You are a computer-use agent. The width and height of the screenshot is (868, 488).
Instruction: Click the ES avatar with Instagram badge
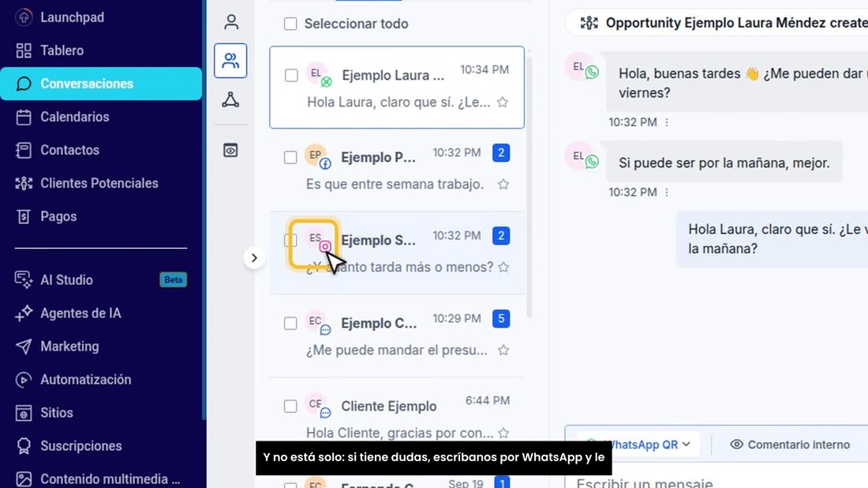coord(317,240)
